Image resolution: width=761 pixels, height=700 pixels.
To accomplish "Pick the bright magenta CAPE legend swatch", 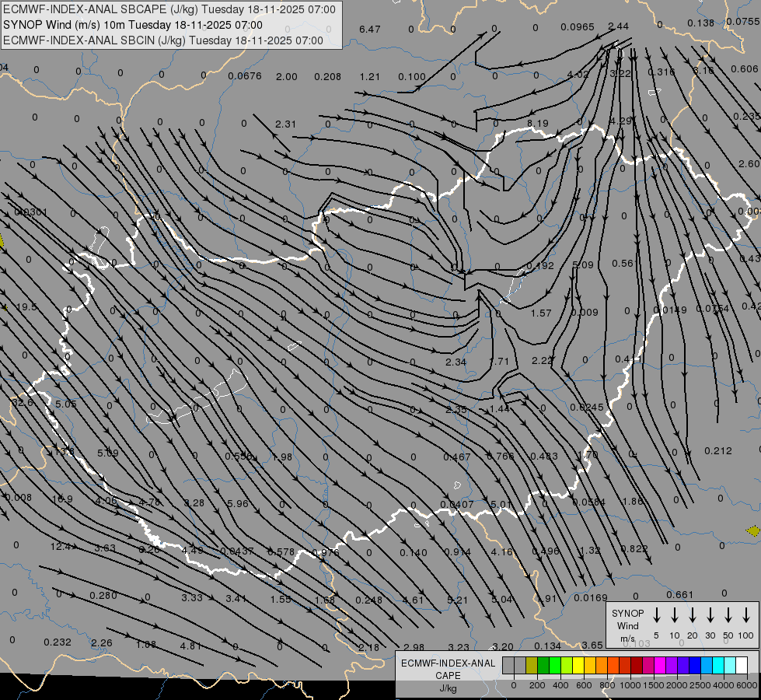I will 660,666.
